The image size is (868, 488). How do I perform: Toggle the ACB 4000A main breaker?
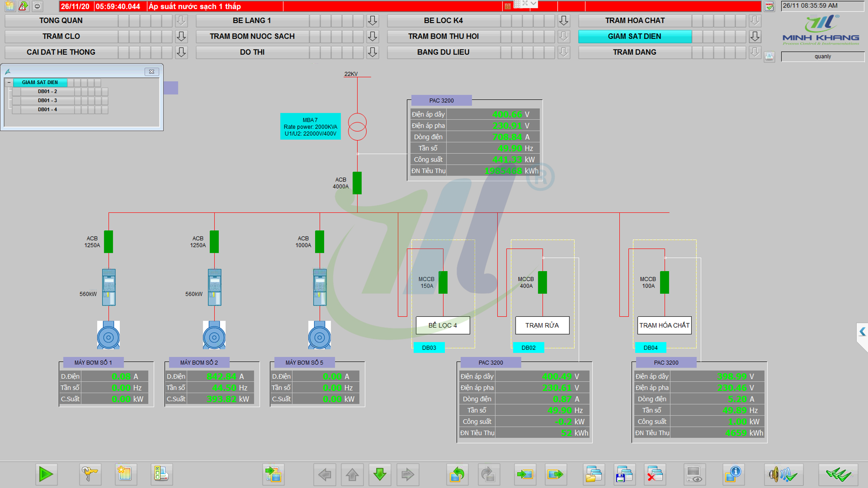coord(357,183)
